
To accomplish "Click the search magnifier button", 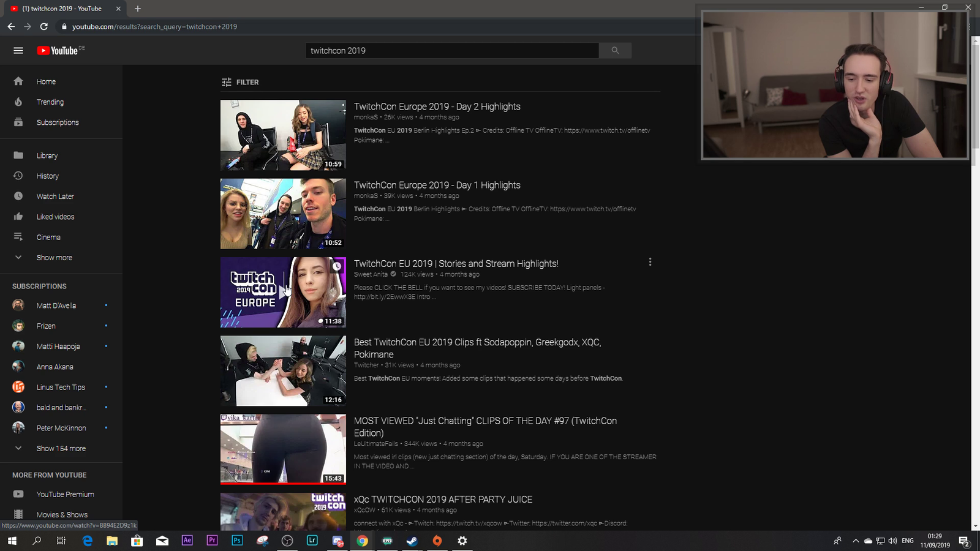I will click(615, 51).
